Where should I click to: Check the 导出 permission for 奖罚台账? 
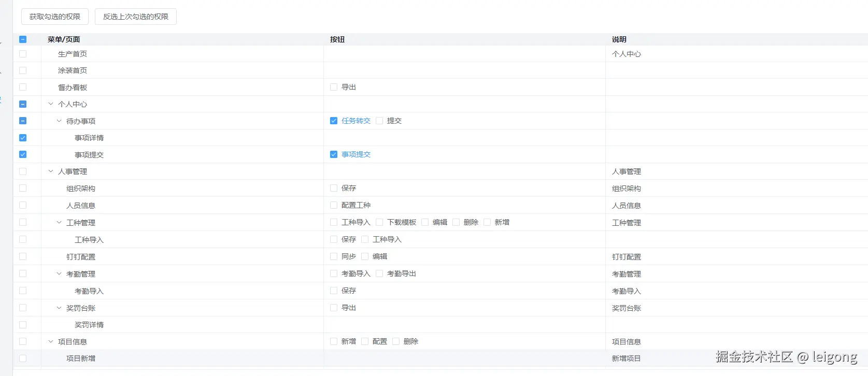tap(334, 308)
